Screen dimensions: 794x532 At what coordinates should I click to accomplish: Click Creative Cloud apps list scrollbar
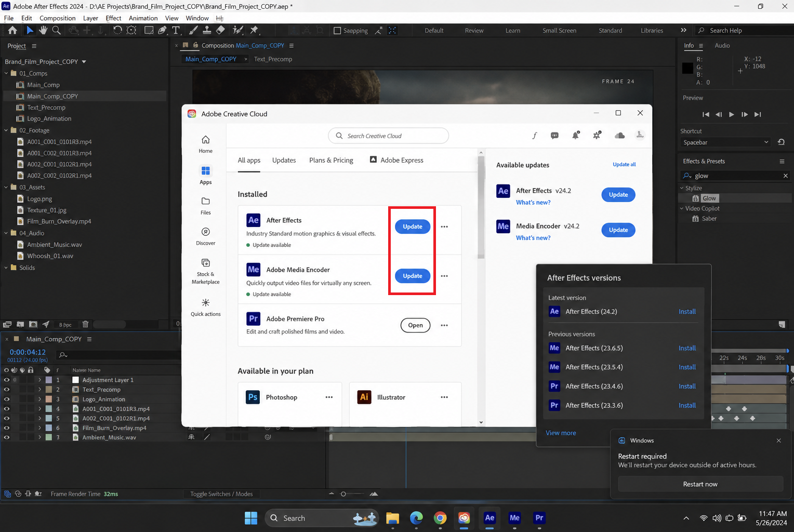(481, 208)
